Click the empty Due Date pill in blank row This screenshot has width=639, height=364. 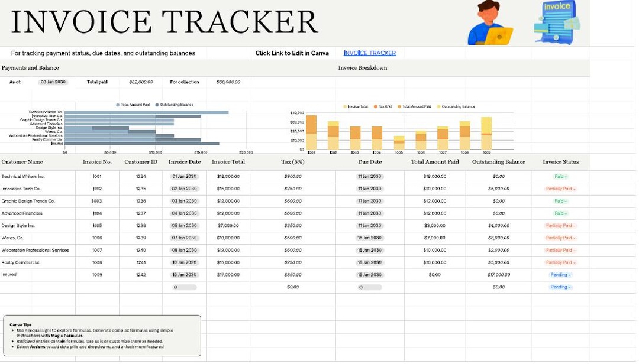point(370,287)
